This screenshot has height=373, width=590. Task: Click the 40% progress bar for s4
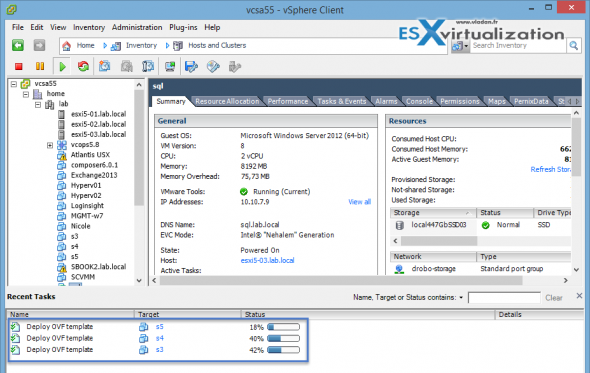tap(284, 339)
